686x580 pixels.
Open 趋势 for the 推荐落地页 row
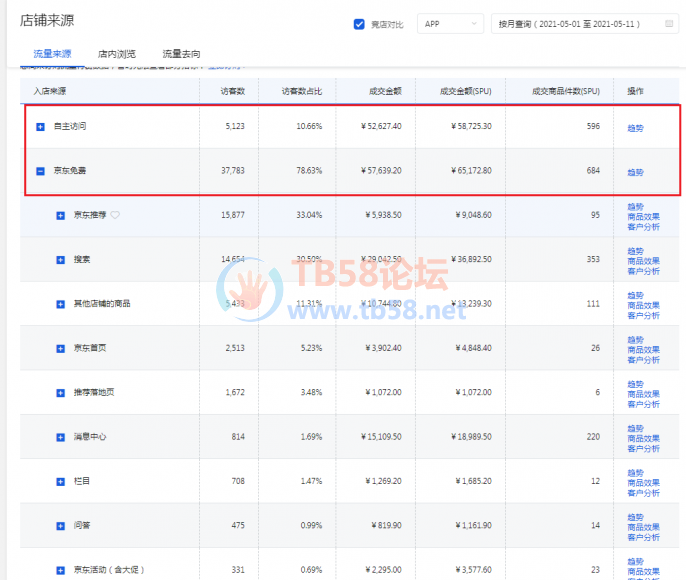pyautogui.click(x=635, y=384)
